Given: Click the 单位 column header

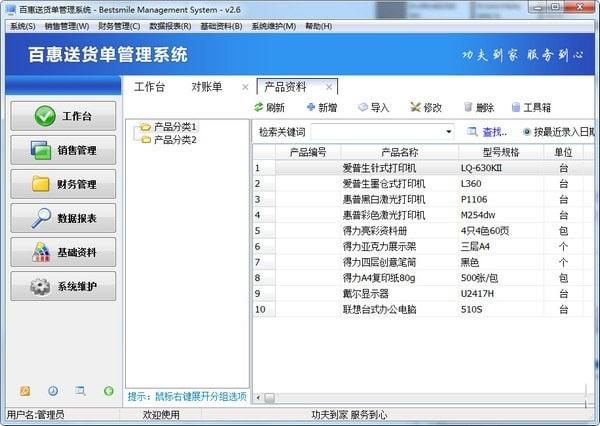Looking at the screenshot, I should (x=563, y=152).
